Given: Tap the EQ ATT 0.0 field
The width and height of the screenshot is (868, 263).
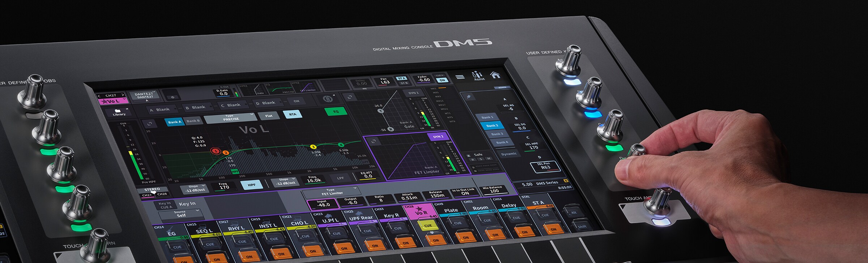Looking at the screenshot, I should coord(367,175).
